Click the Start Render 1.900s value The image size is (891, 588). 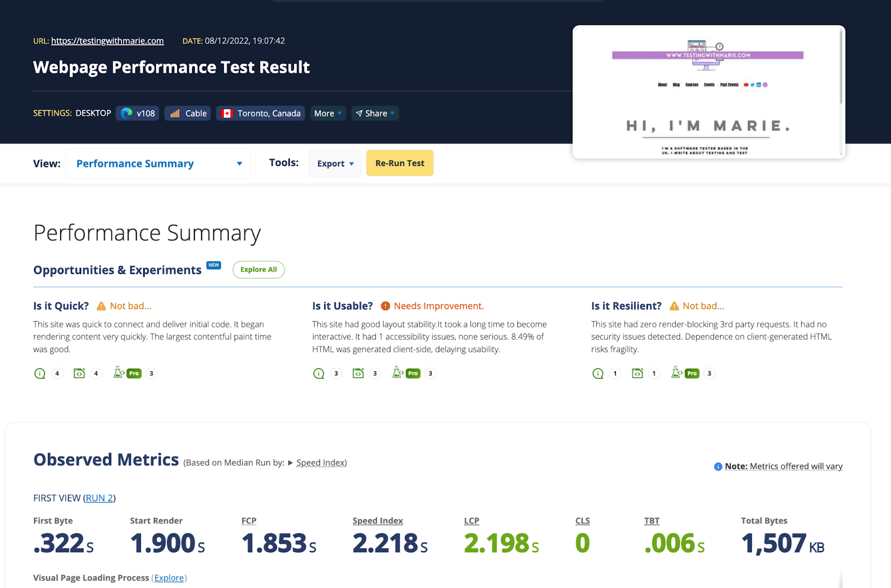(168, 543)
